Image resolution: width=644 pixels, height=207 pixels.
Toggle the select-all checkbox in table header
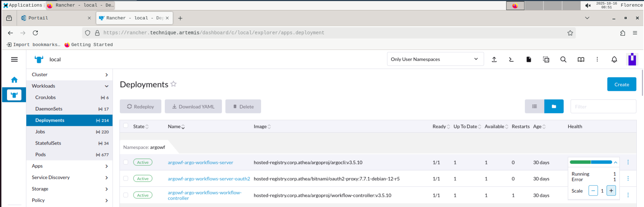(x=126, y=126)
